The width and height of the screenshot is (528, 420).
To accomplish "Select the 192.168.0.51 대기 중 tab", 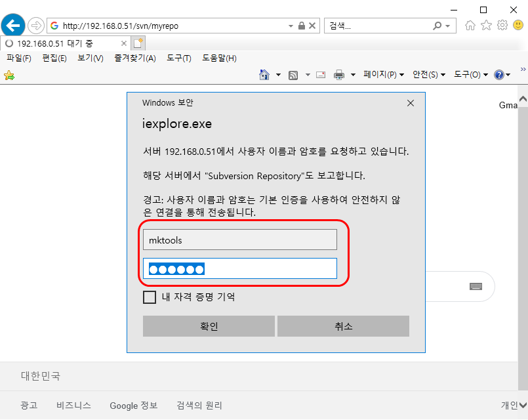I will point(65,43).
